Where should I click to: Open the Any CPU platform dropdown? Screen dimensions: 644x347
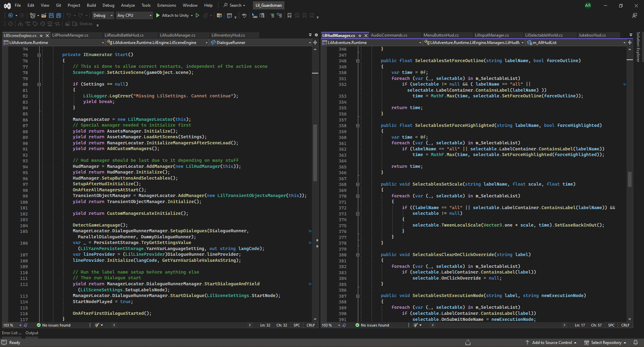pyautogui.click(x=134, y=16)
